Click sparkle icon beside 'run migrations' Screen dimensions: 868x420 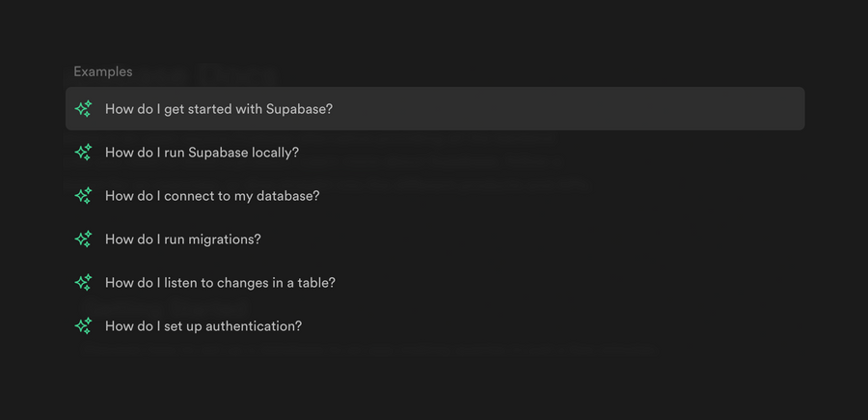pyautogui.click(x=84, y=239)
